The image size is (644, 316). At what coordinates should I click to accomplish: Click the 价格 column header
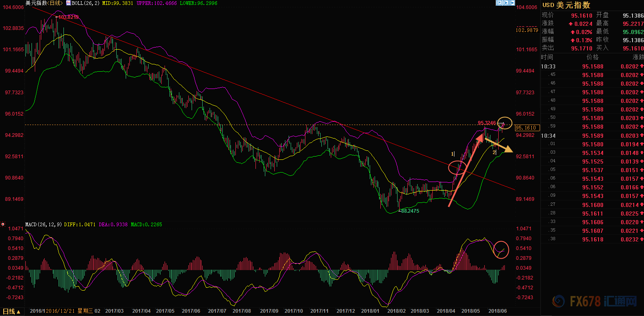click(x=592, y=57)
